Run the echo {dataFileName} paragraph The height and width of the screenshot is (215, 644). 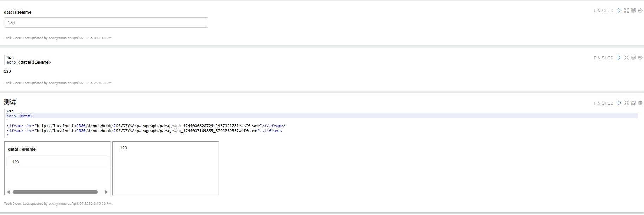(x=619, y=58)
